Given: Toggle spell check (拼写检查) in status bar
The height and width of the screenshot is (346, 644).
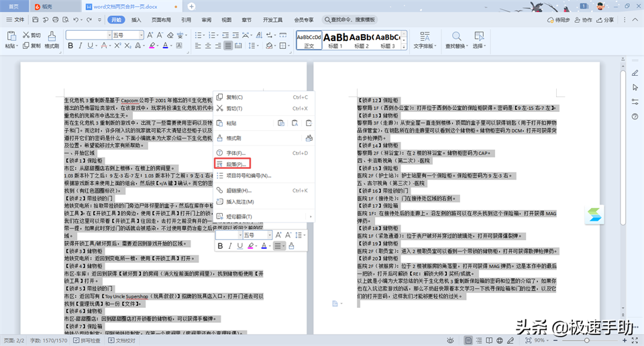Looking at the screenshot, I should pos(72,341).
